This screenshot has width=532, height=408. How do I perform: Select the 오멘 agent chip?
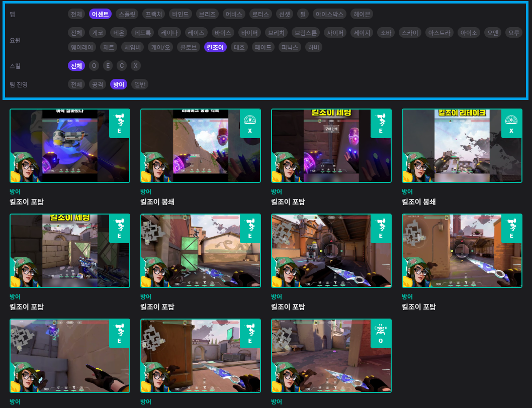493,33
